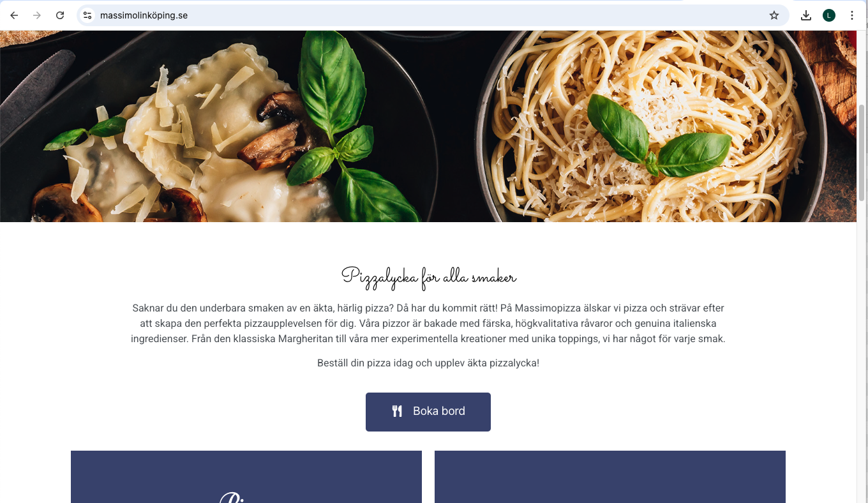868x503 pixels.
Task: View site information icon beside URL
Action: coord(87,15)
